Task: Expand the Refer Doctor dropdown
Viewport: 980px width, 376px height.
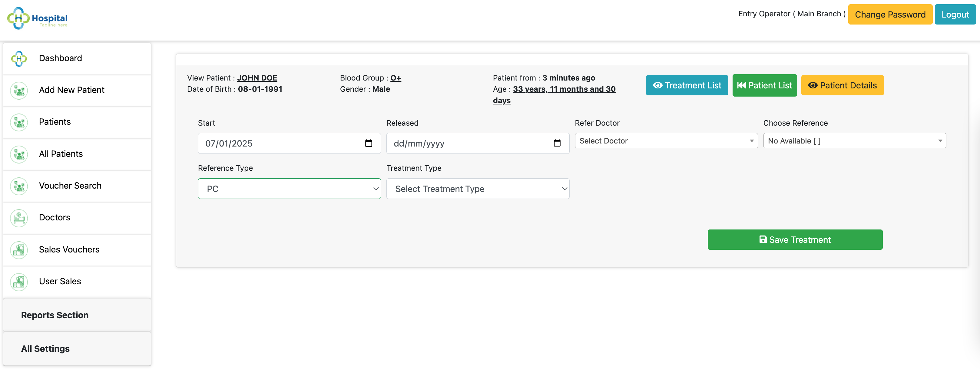Action: [x=666, y=141]
